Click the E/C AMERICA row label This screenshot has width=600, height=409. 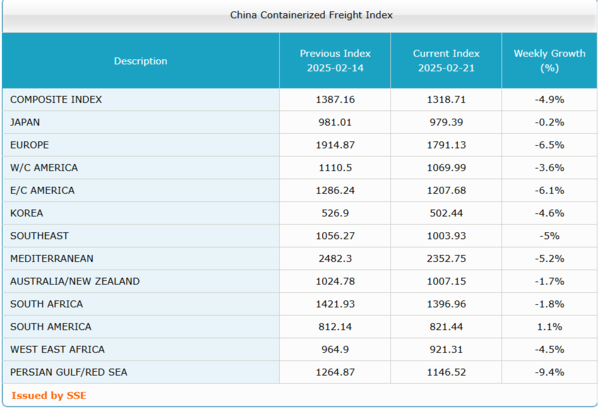click(42, 190)
